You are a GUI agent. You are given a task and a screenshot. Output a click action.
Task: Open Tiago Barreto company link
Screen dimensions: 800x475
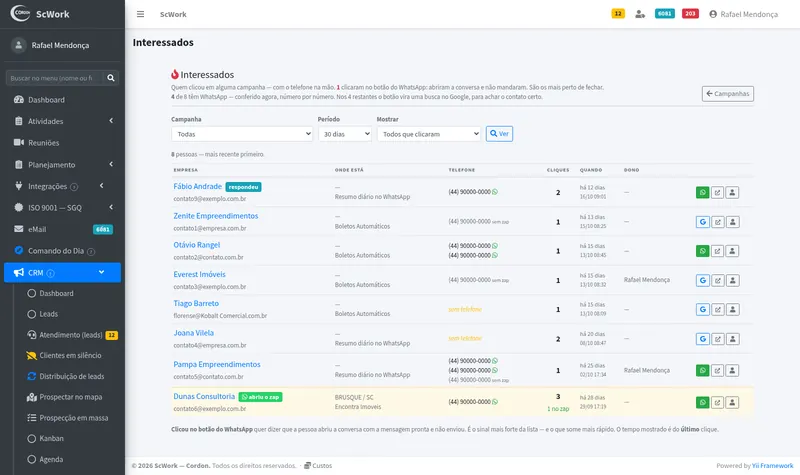tap(196, 303)
